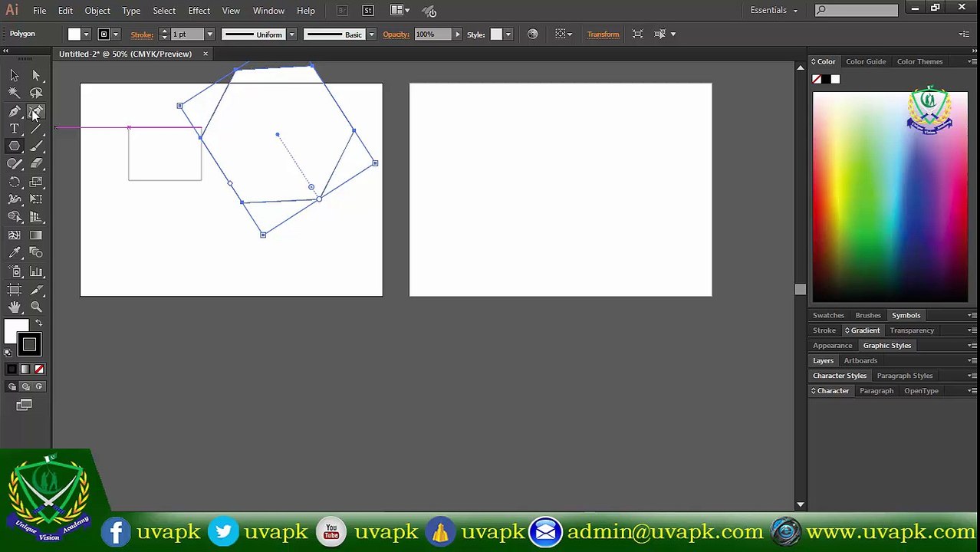Activate the Stroke box in toolbox
Image resolution: width=980 pixels, height=552 pixels.
coord(29,345)
